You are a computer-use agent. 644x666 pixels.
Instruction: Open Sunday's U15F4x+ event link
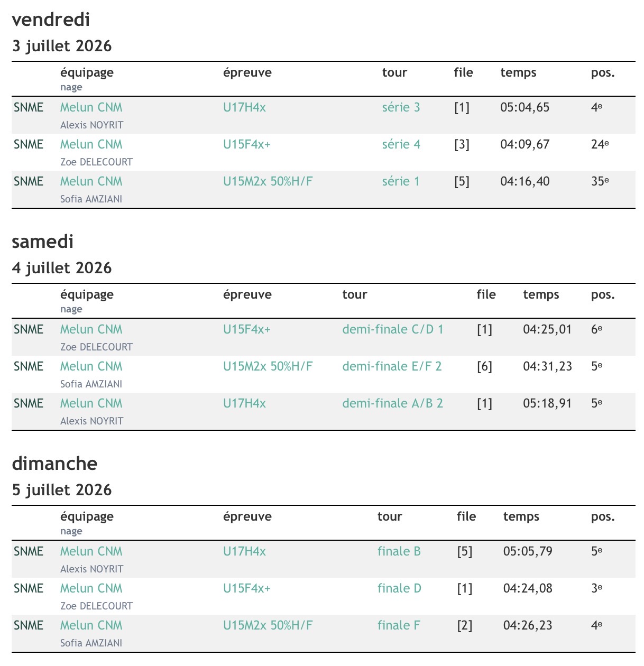[x=247, y=588]
